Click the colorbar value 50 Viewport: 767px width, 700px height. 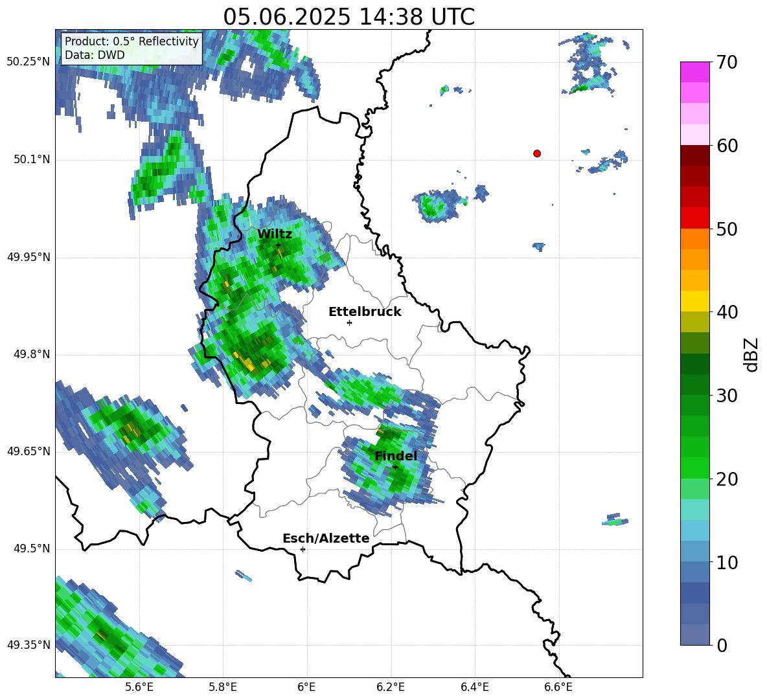point(727,229)
